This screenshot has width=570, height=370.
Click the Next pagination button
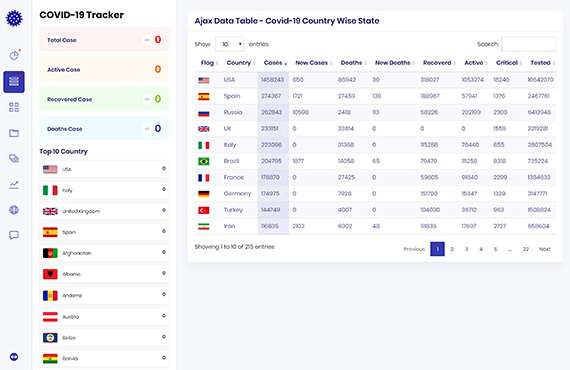[x=545, y=249]
